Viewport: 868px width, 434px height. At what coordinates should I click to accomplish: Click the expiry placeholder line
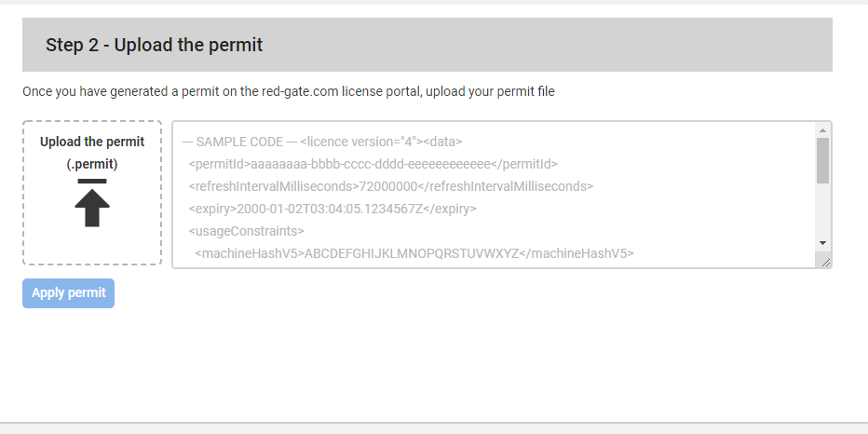point(332,209)
